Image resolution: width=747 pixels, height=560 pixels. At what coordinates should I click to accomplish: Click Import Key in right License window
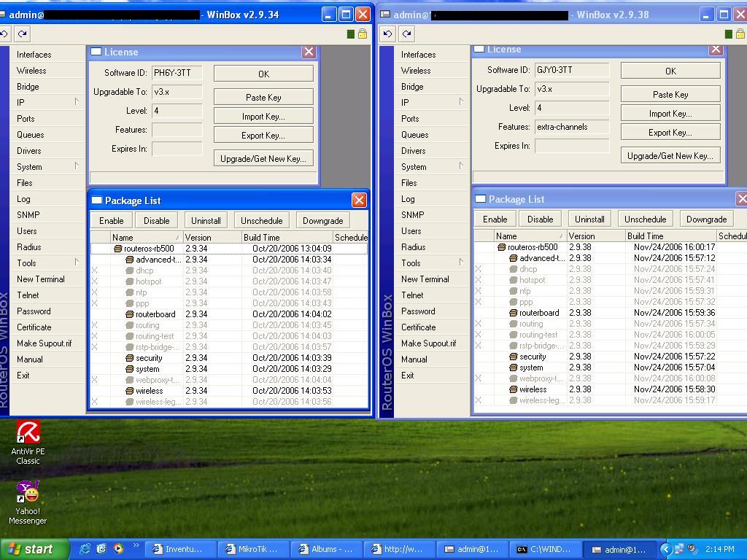(670, 113)
